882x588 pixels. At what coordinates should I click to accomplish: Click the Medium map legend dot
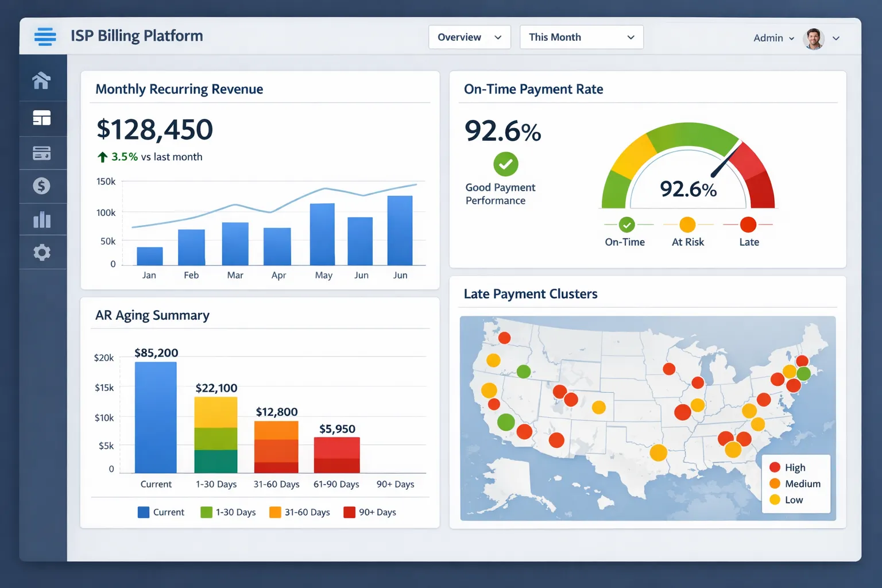point(775,483)
